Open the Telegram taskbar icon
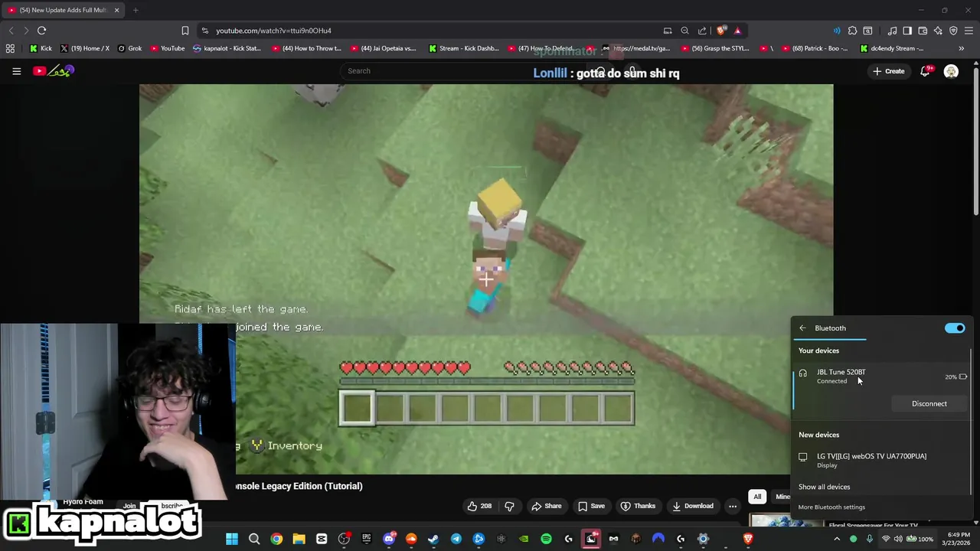 click(456, 539)
